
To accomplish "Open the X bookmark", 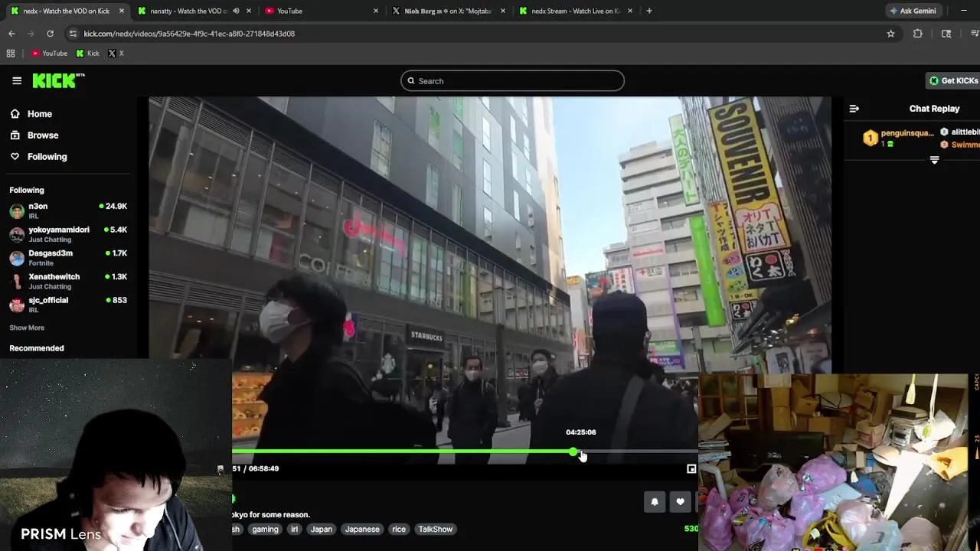I will 116,54.
